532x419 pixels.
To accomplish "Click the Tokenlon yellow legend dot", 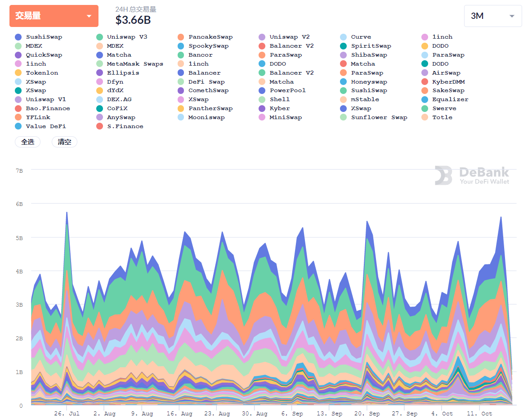I will click(18, 73).
